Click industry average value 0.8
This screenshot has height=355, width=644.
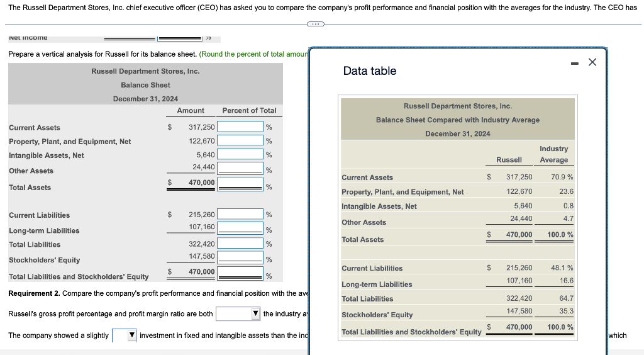[x=569, y=206]
